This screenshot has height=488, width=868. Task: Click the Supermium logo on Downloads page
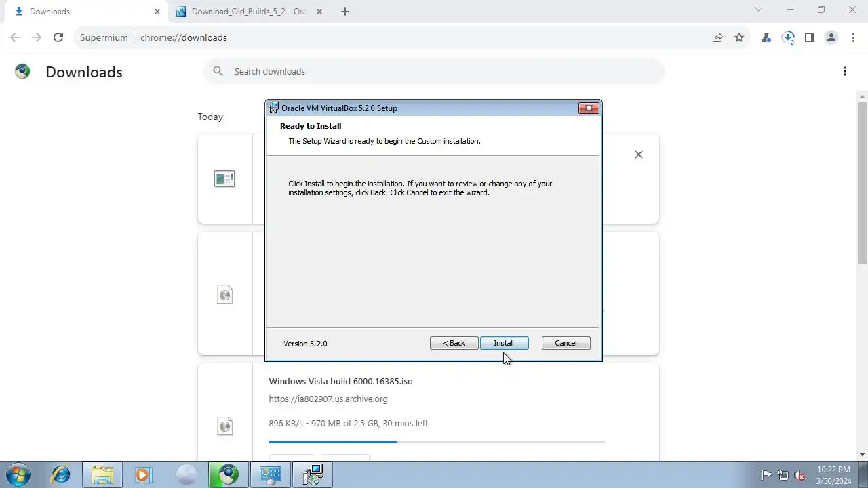point(22,71)
